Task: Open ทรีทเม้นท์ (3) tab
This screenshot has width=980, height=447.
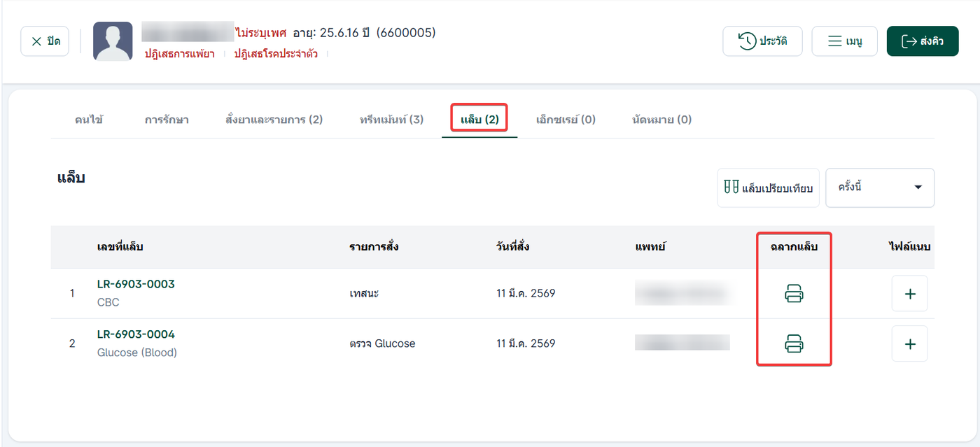Action: (391, 120)
